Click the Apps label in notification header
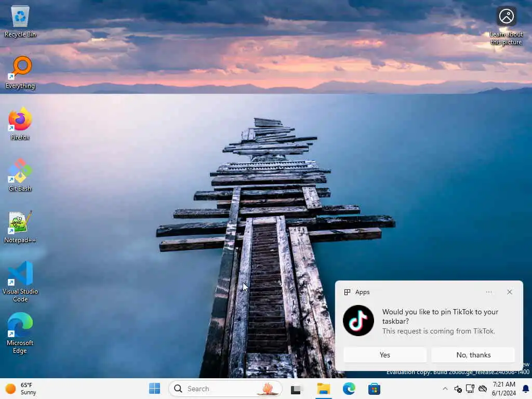The image size is (532, 399). [x=362, y=292]
